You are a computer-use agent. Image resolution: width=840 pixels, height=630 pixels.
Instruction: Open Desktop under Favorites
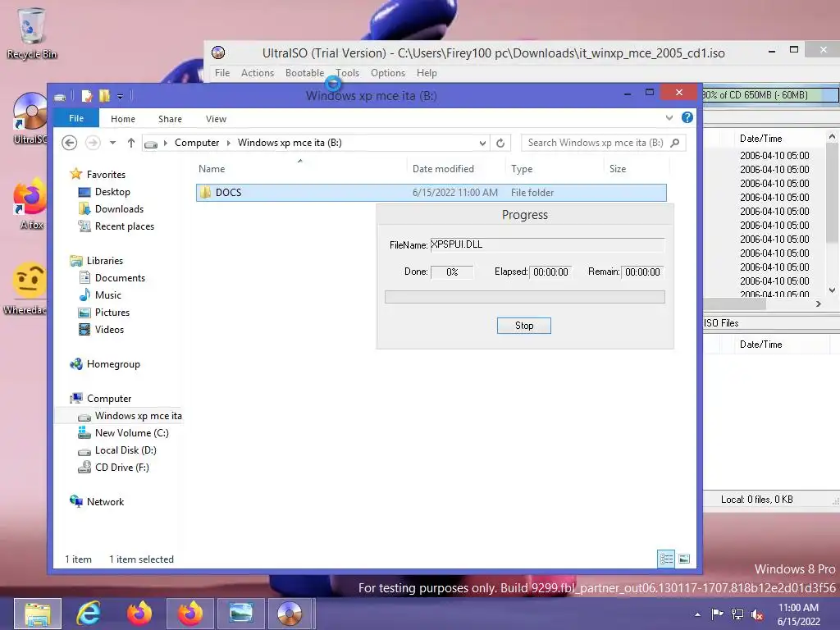[112, 192]
